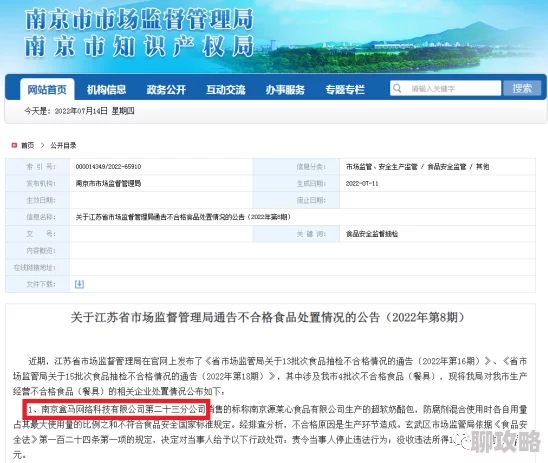Viewport: 548px width, 463px height.
Task: Click the article headline 关于江苏省市场监督管理局通告
Action: 268,317
